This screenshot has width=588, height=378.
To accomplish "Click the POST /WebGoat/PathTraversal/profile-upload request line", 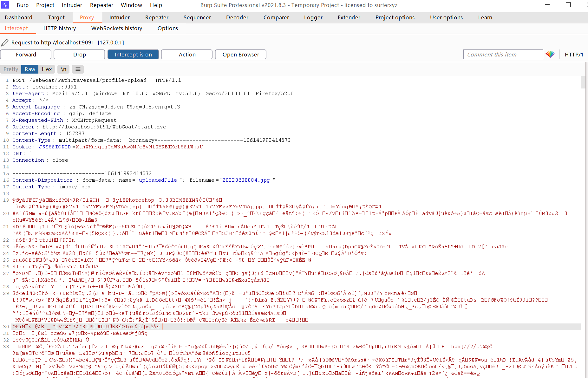I will tap(97, 80).
